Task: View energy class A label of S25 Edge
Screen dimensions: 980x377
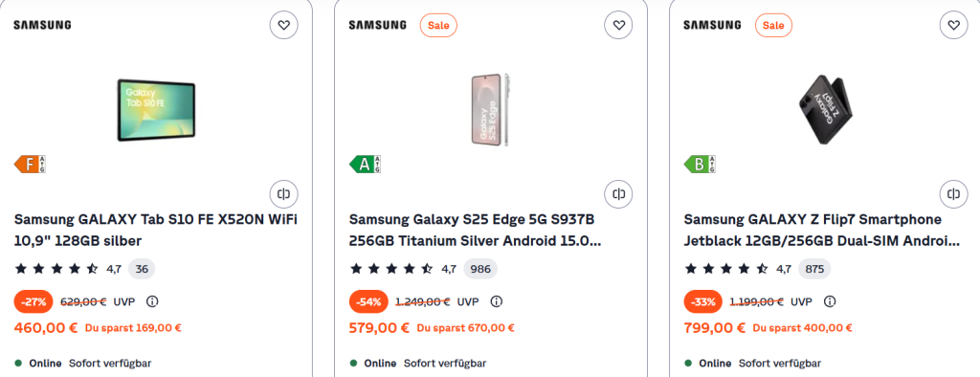Action: point(365,165)
